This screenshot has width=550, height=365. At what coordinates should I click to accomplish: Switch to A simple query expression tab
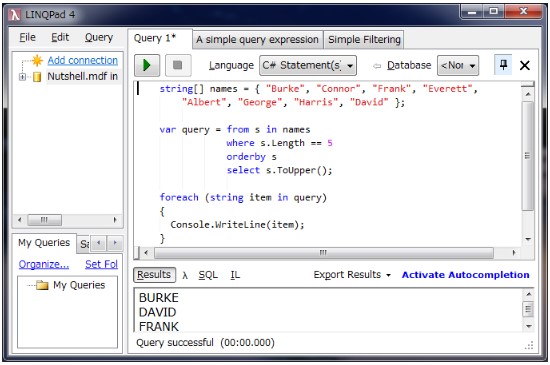point(257,40)
